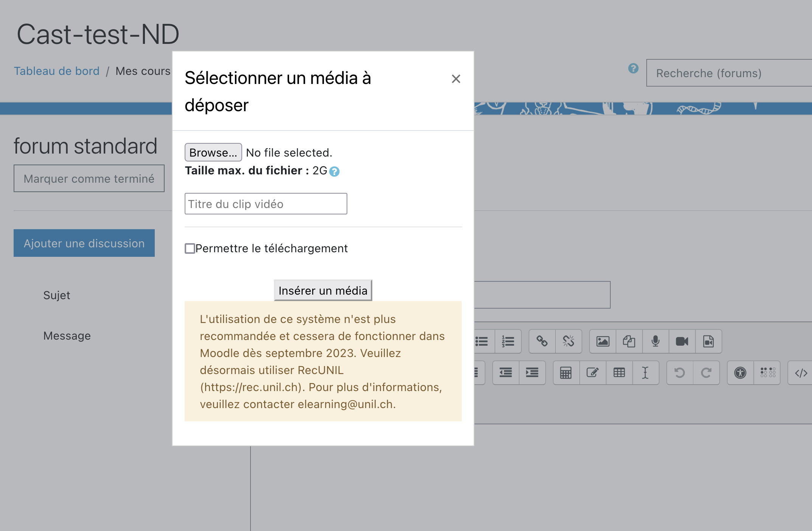Click the insert image icon
812x531 pixels.
tap(603, 342)
